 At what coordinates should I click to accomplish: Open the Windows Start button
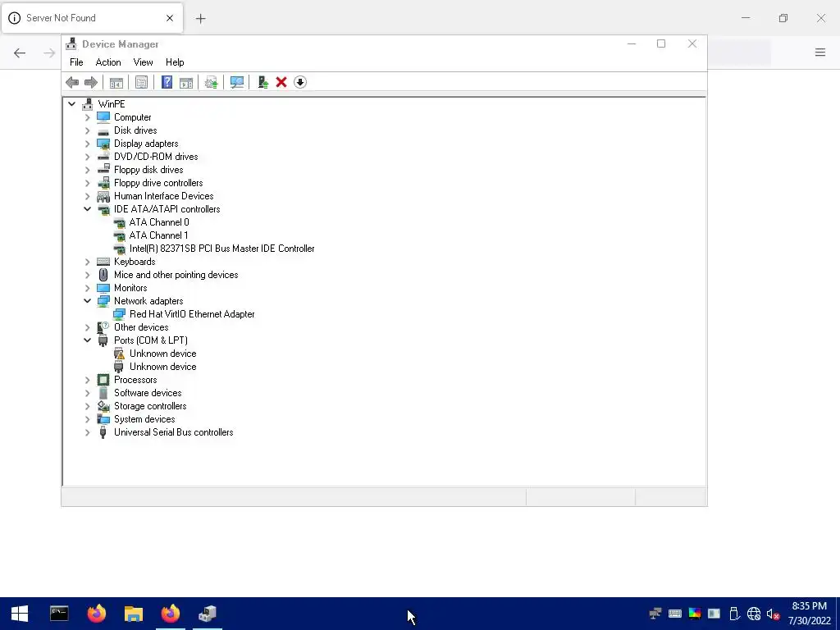click(20, 614)
